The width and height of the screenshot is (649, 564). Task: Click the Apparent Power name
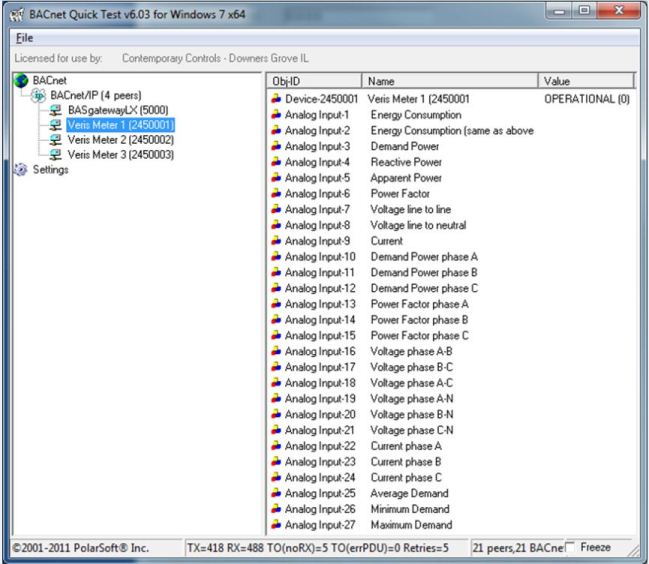[x=406, y=178]
